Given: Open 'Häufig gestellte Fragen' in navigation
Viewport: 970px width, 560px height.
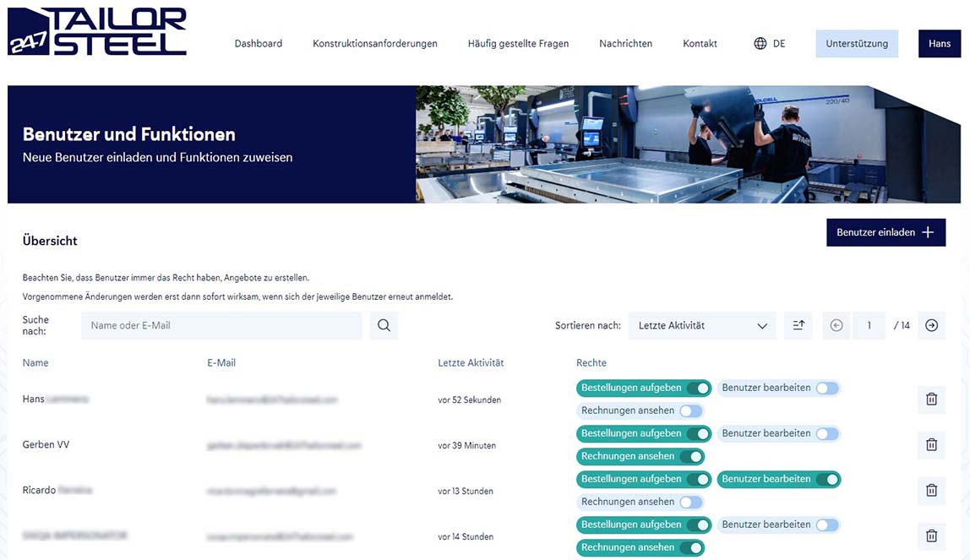Looking at the screenshot, I should click(x=518, y=44).
